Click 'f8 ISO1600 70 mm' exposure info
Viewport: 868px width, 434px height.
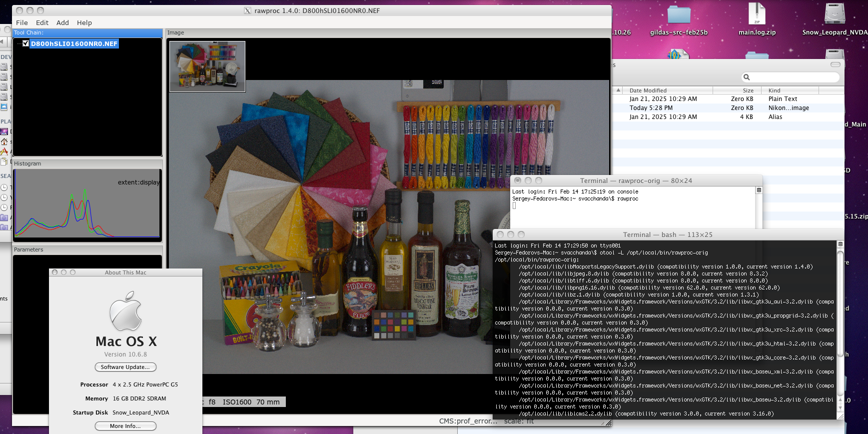click(244, 402)
